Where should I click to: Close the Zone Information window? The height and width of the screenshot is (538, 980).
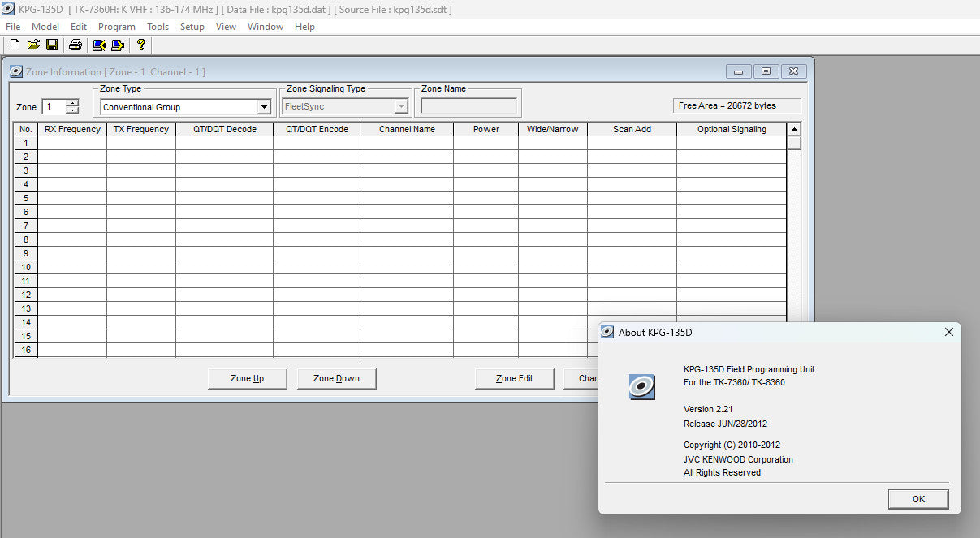(x=794, y=71)
